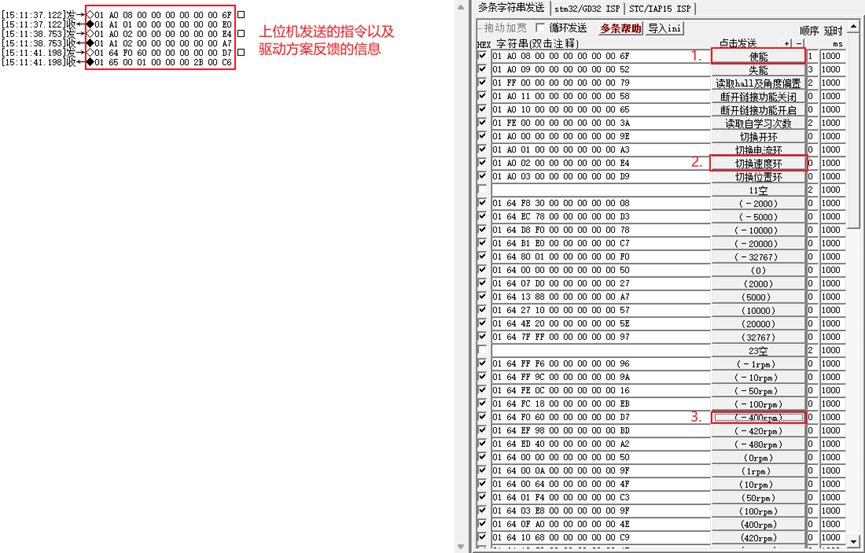865x553 pixels.
Task: Click the 读取自学习次数 button
Action: coord(758,124)
